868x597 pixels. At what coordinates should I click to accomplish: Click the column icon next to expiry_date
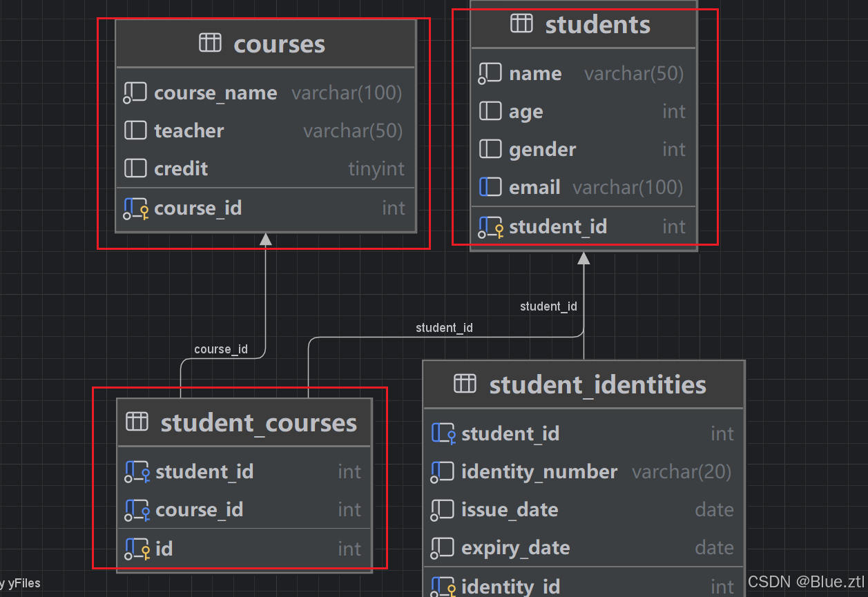443,548
